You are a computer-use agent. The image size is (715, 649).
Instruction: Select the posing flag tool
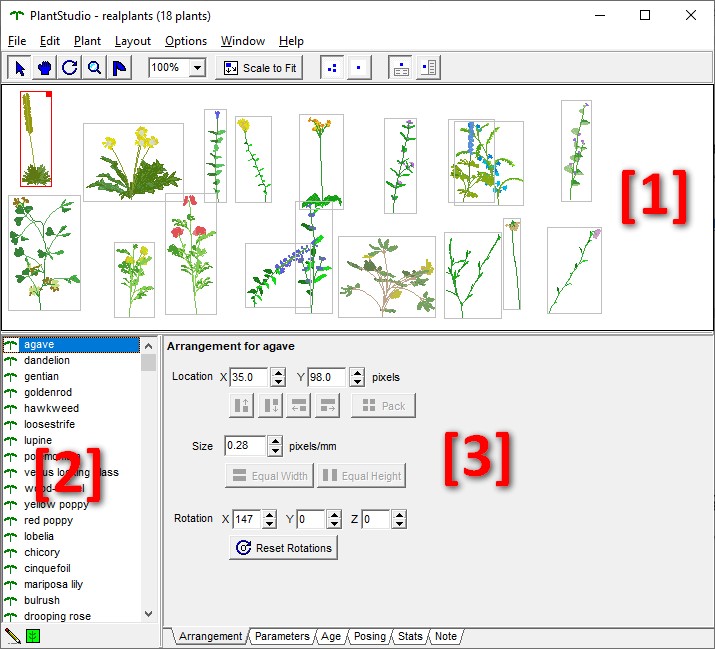pos(119,68)
